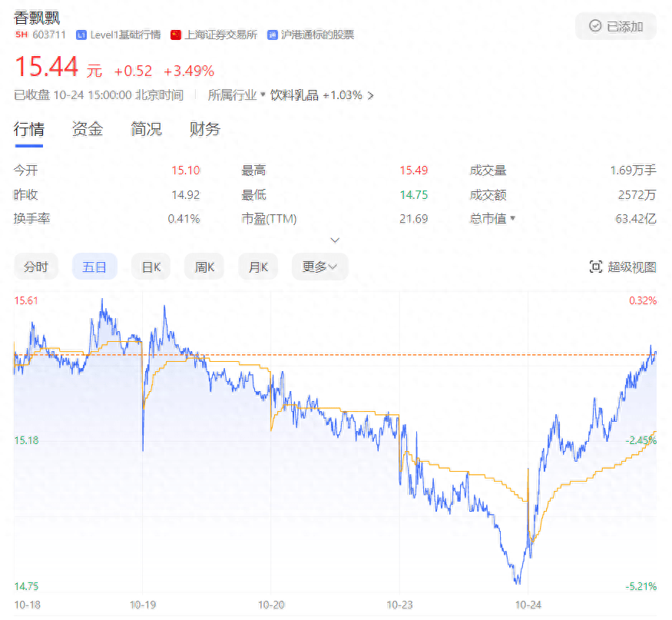Screen dimensions: 672x620
Task: Open the 简况 tab
Action: (146, 129)
